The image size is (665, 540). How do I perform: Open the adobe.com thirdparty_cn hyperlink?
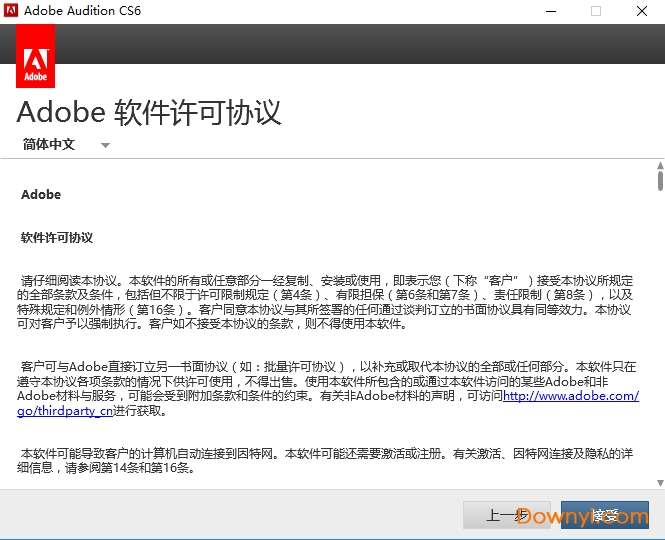[x=571, y=396]
